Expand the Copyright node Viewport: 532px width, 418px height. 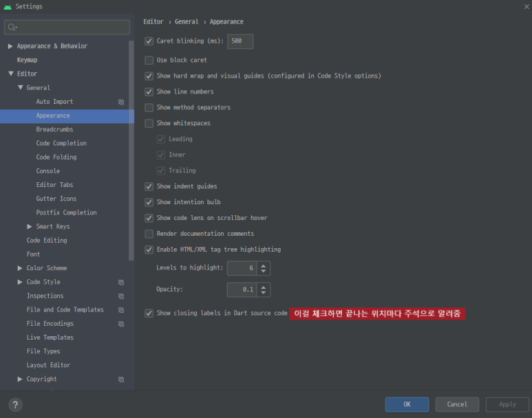[20, 379]
